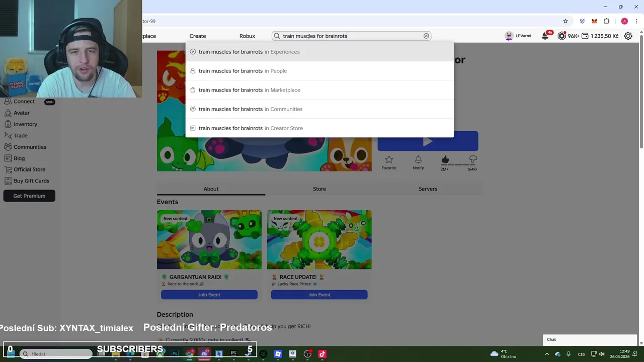Start the game with the blue Play button
Screen dimensions: 644x362
(x=428, y=141)
